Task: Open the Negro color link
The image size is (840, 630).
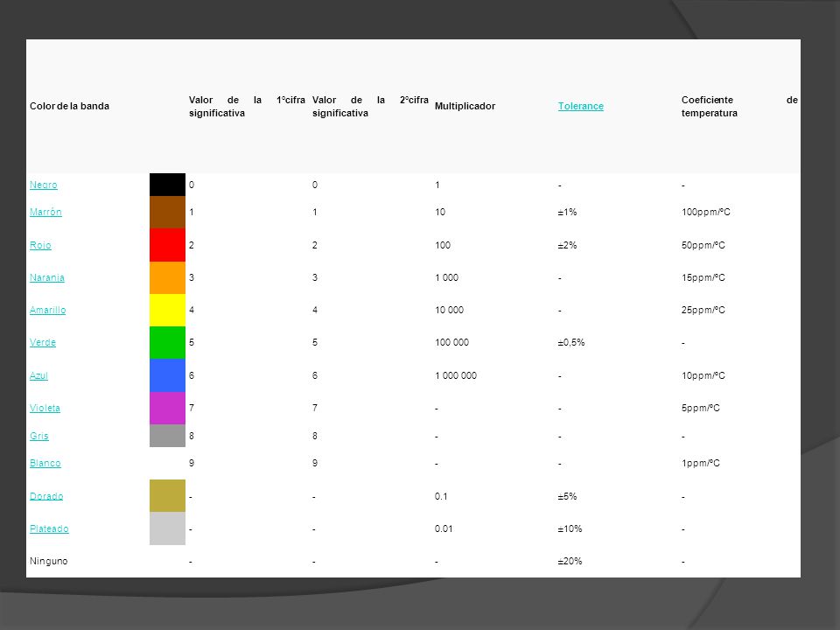Action: (x=44, y=185)
